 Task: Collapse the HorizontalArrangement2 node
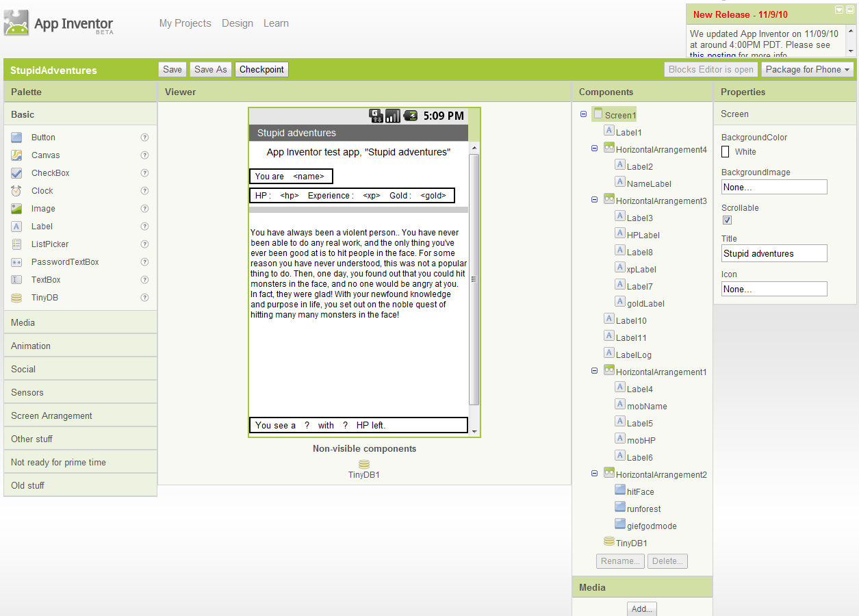point(595,474)
